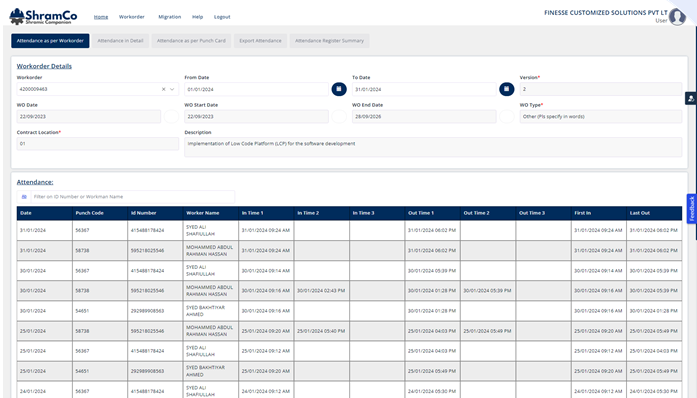Viewport: 697px width, 398px height.
Task: Click In Time 2 cell 25/01/2024 05:40 PM
Action: point(321,331)
